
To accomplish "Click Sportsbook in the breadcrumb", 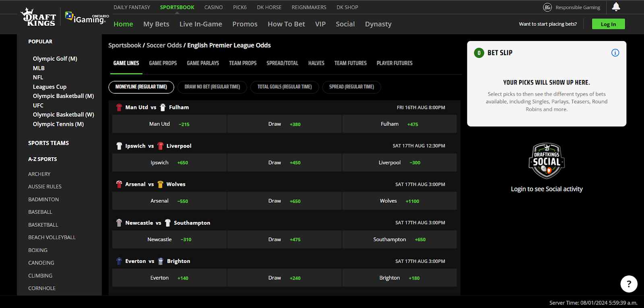I will [125, 45].
